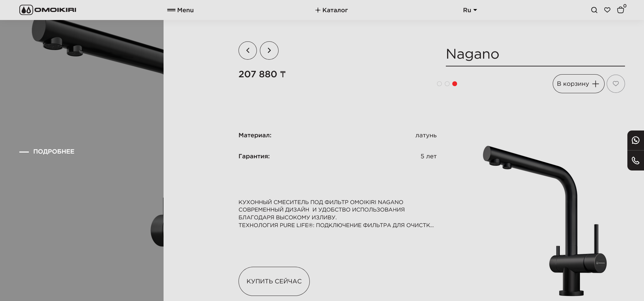Click the price 207 880 ₸
The height and width of the screenshot is (301, 644).
pyautogui.click(x=262, y=74)
